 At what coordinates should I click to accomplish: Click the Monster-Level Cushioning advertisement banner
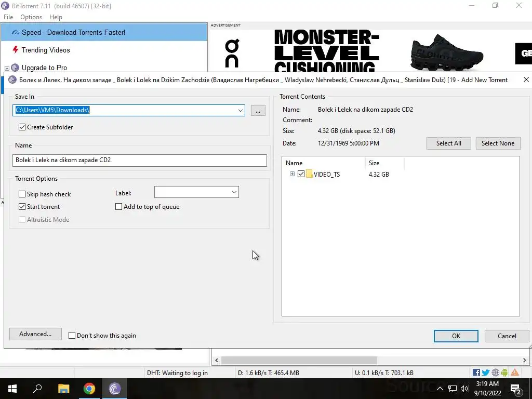point(371,51)
